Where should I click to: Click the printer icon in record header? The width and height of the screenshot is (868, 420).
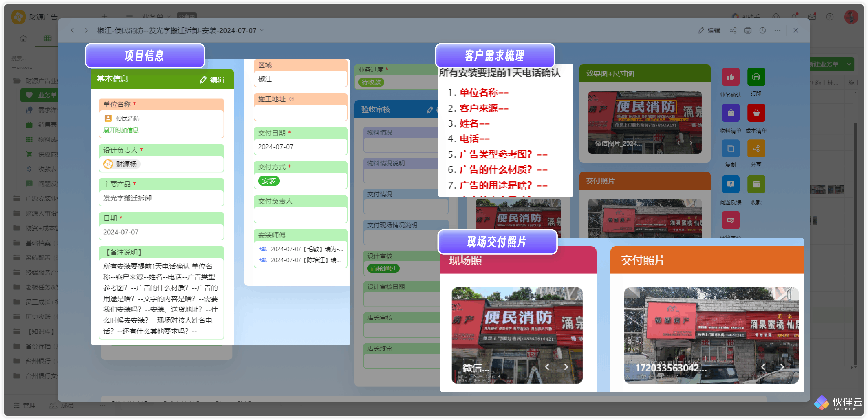[748, 30]
